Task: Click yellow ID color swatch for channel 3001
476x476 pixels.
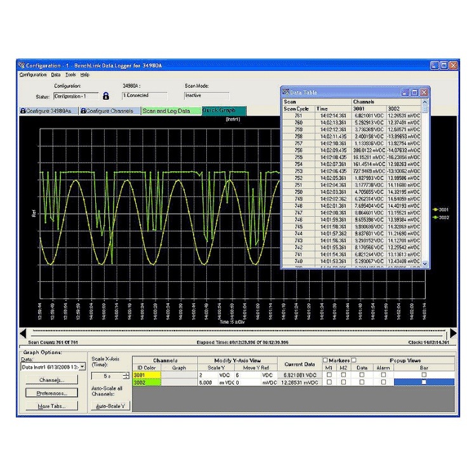Action: point(145,375)
